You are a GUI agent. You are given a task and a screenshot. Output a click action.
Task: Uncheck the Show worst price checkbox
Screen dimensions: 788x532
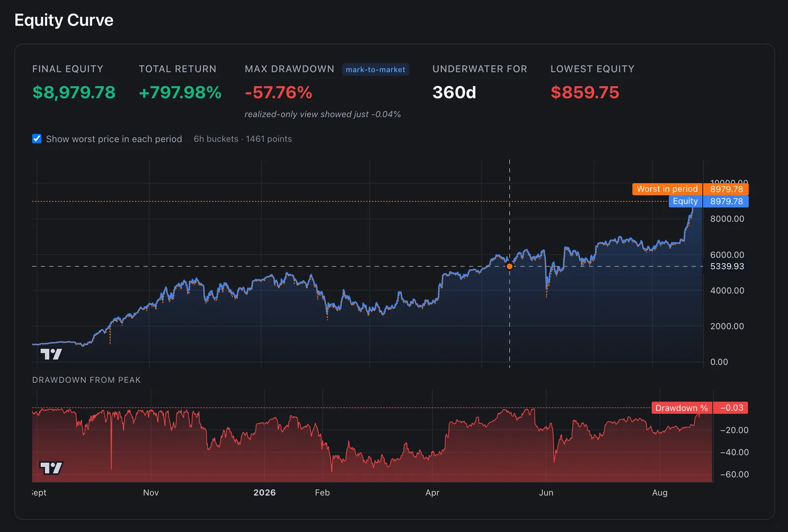click(37, 139)
